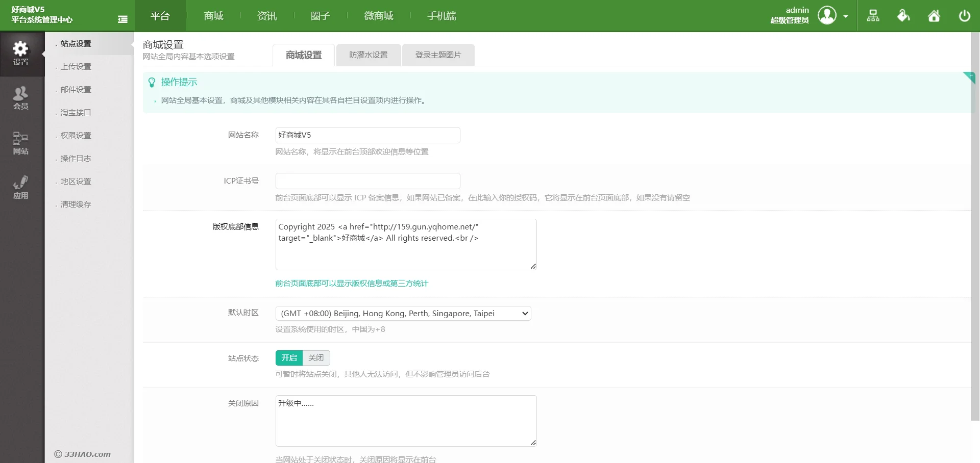Click the ICP证书号 input field

(367, 181)
